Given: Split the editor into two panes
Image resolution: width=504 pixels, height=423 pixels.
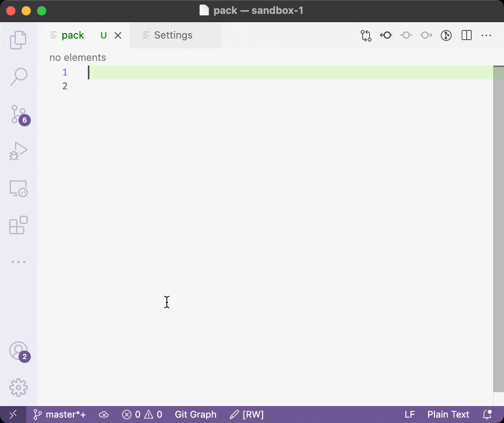Looking at the screenshot, I should point(466,35).
